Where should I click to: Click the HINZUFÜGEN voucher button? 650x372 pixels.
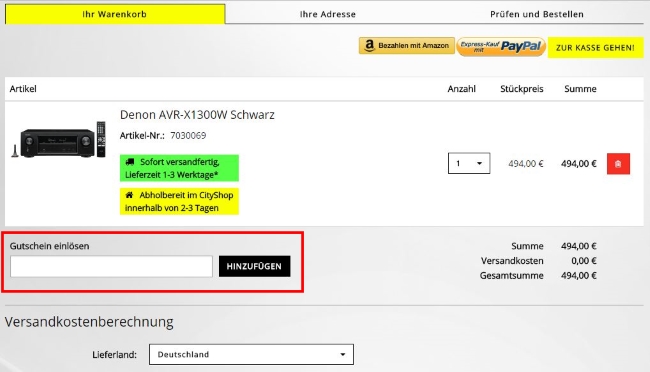(x=255, y=266)
